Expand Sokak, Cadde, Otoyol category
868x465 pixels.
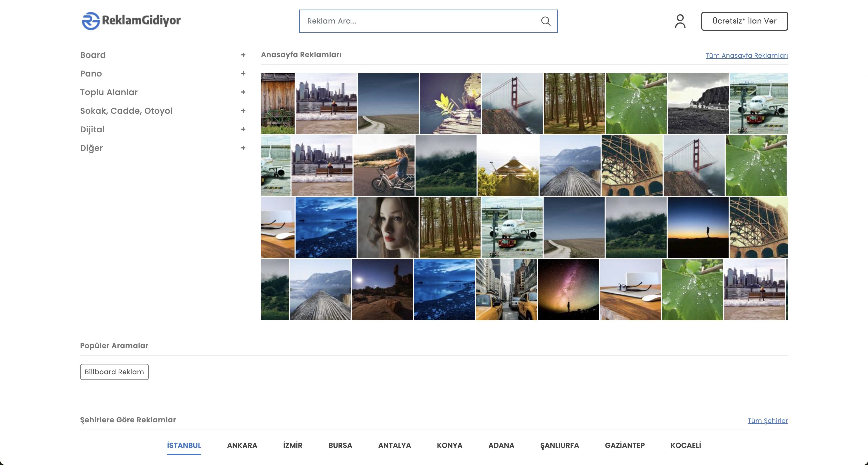243,111
